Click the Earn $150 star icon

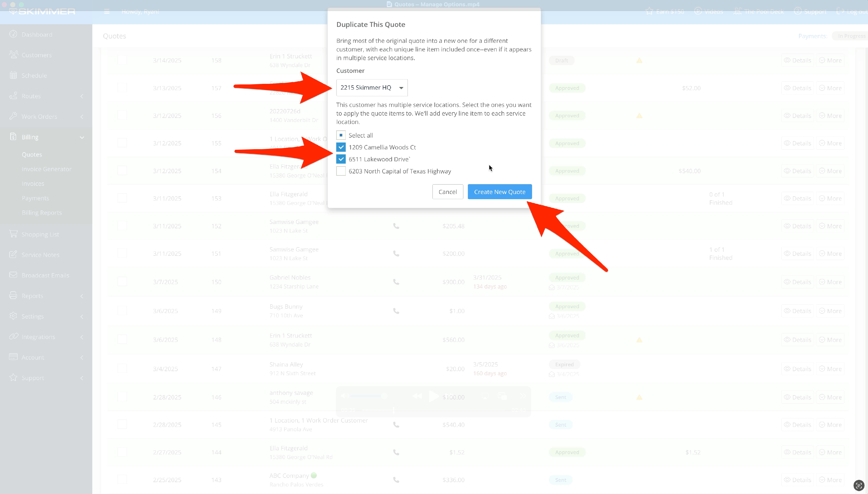pos(649,12)
